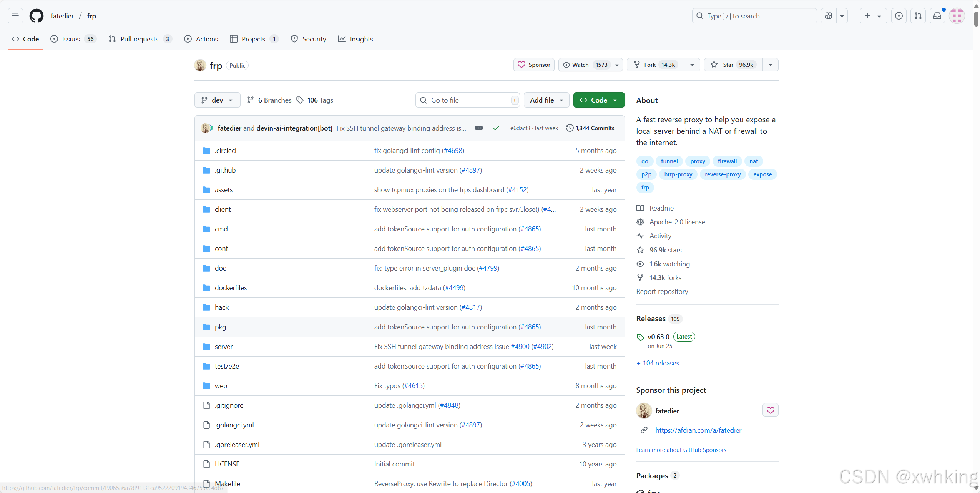Click Learn more about GitHub Sponsors

click(x=681, y=450)
